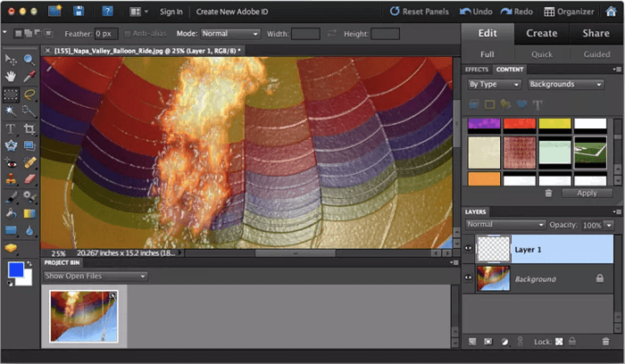Create a new layer from Layers panel bottom
625x364 pixels.
[472, 342]
